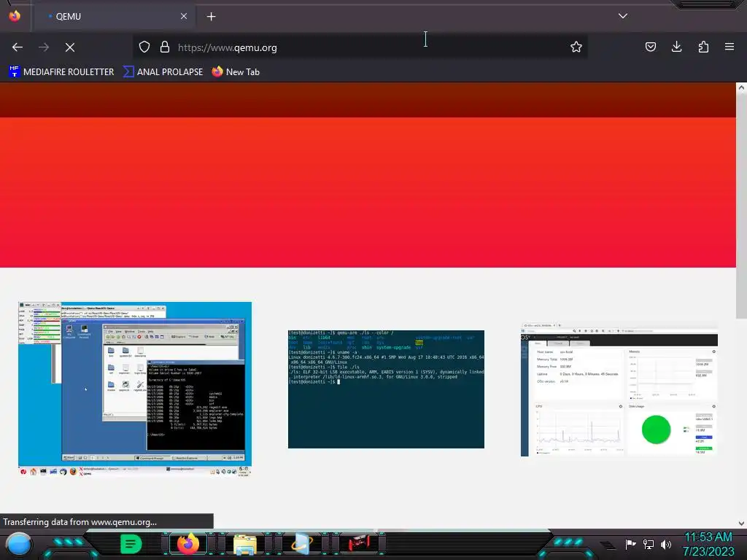Viewport: 747px width, 560px height.
Task: Open the volume speaker tray icon
Action: pyautogui.click(x=666, y=544)
